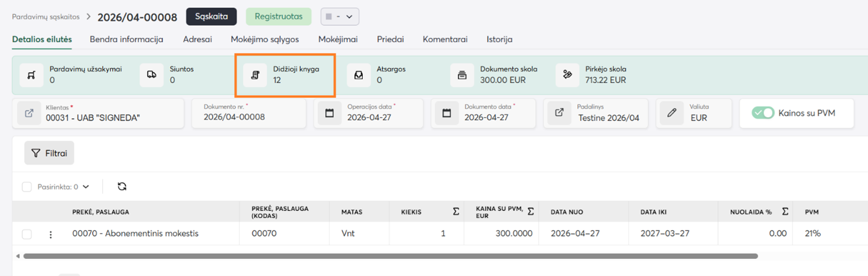
Task: Tick the checkbox for Abonementinis mokestis row
Action: (x=27, y=234)
